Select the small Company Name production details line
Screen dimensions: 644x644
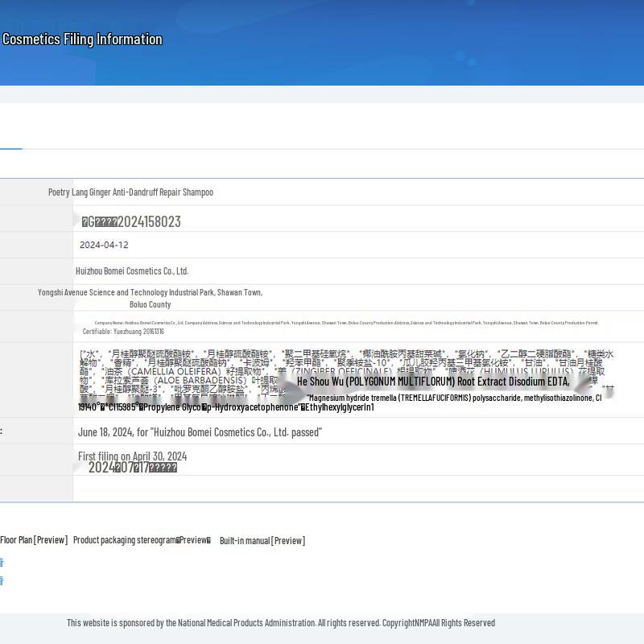pos(346,323)
